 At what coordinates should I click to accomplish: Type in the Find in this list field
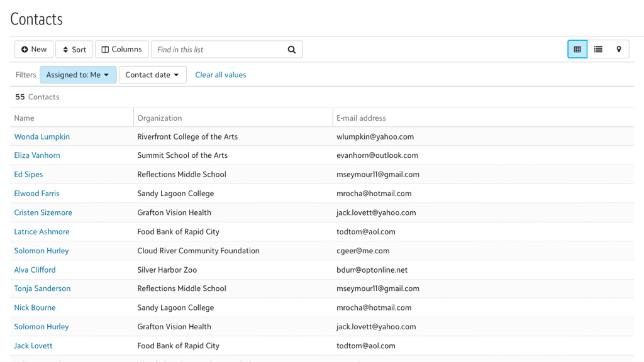[x=217, y=50]
